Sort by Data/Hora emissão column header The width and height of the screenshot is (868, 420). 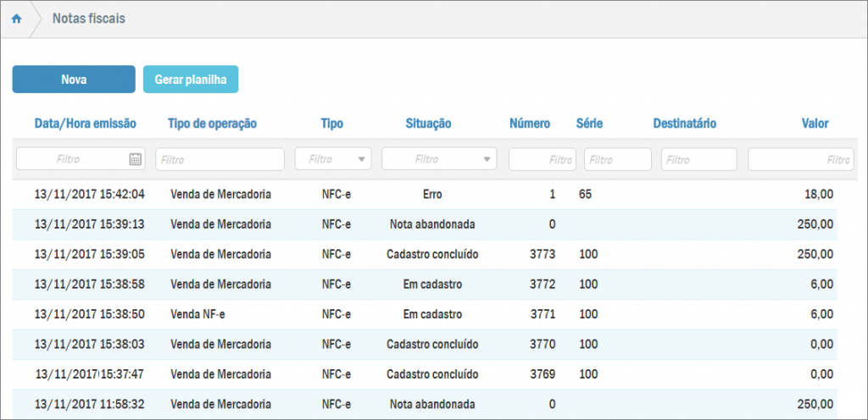coord(85,124)
